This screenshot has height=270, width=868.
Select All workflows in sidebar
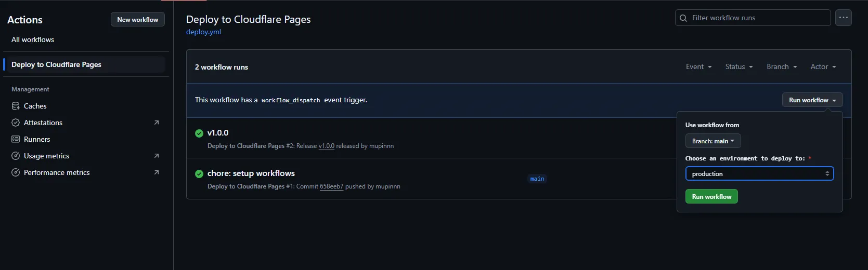coord(33,40)
